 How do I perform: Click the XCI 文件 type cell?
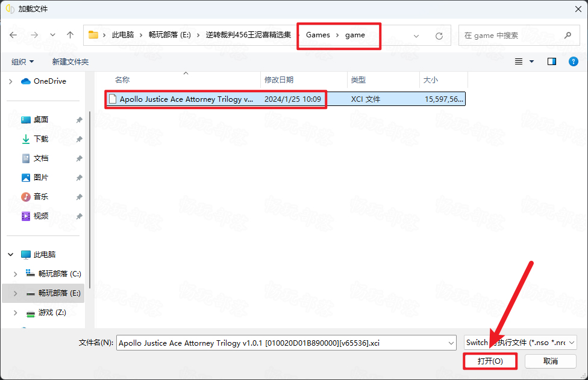(365, 99)
